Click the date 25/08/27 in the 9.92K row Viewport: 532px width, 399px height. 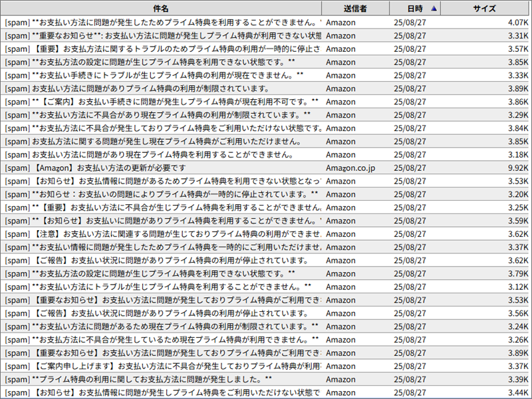click(x=410, y=168)
